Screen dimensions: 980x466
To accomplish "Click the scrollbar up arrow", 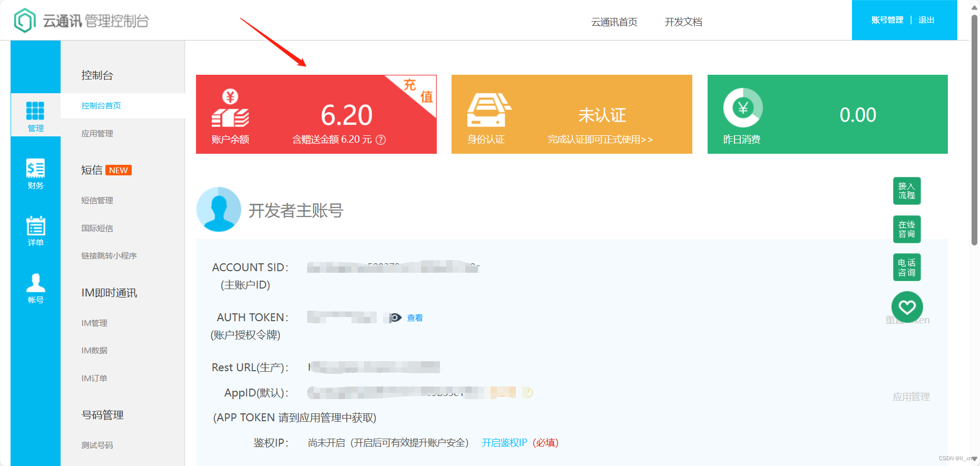I will (x=974, y=7).
